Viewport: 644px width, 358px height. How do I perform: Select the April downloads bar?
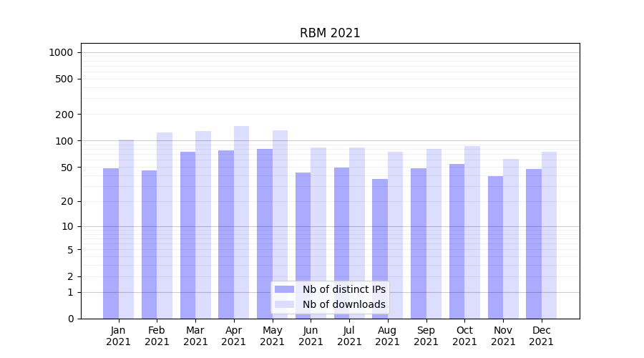click(242, 222)
